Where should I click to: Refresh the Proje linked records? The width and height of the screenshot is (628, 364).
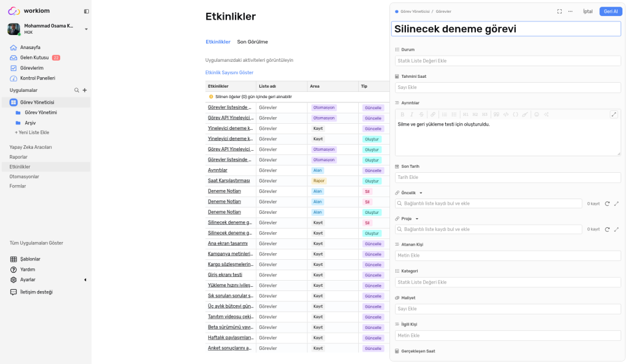[x=607, y=230]
